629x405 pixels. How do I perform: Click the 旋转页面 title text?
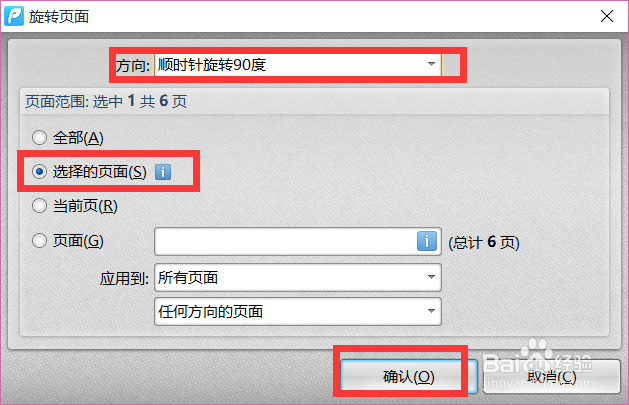pos(59,17)
